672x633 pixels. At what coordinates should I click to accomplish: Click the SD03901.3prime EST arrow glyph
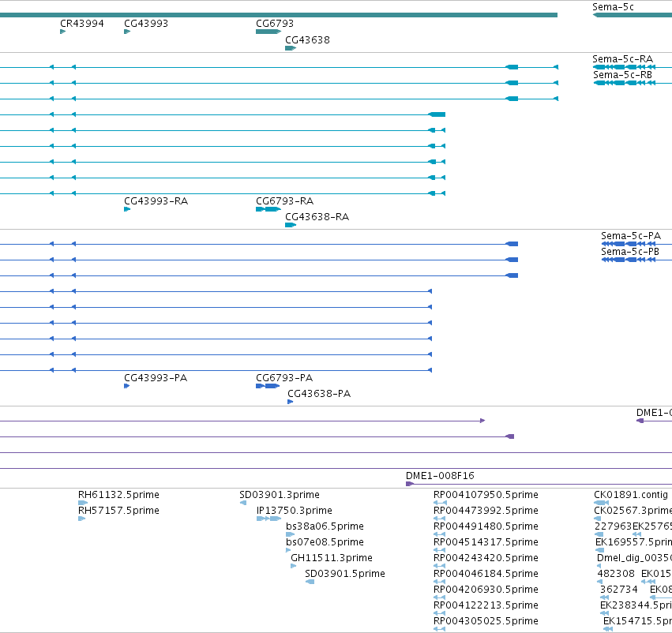tap(243, 503)
